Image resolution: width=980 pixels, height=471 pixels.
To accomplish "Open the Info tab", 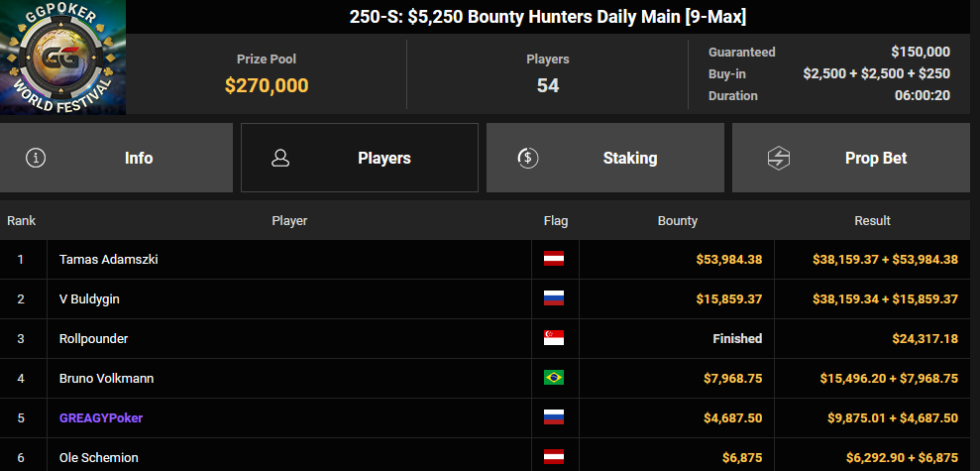I will coord(116,158).
